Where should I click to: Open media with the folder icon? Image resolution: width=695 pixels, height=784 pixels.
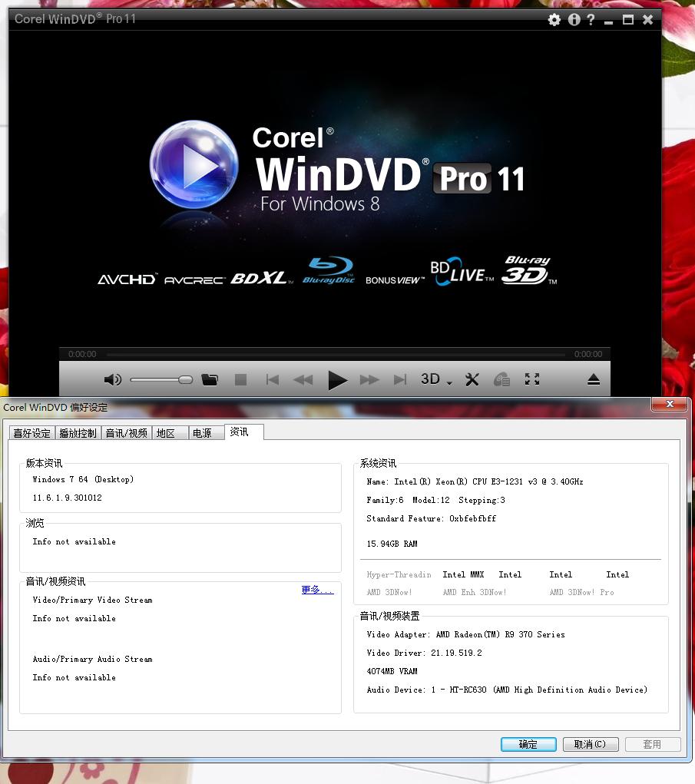pyautogui.click(x=210, y=379)
